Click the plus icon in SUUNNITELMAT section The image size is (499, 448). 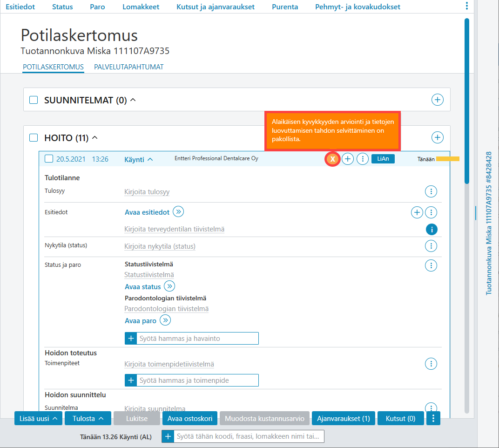(x=437, y=100)
